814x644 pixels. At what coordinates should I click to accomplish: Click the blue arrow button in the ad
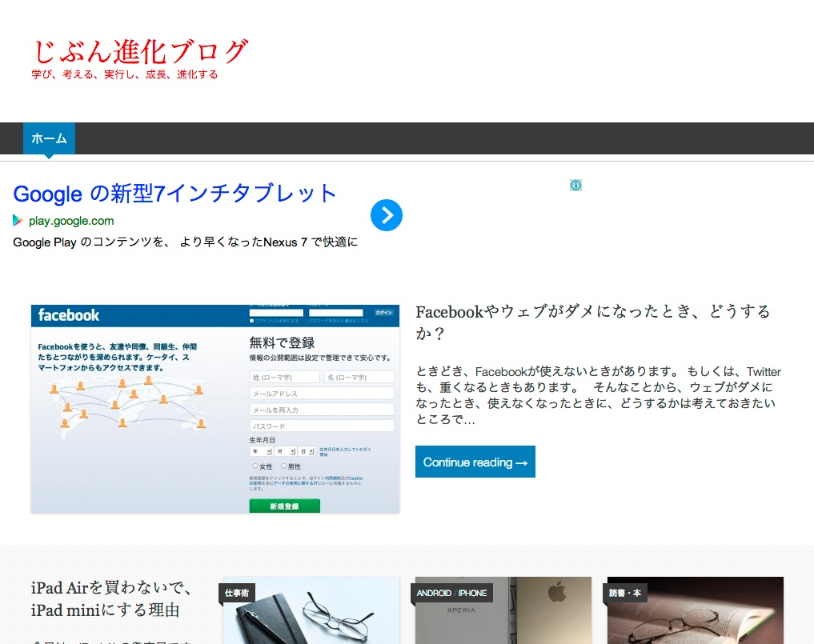click(x=387, y=215)
